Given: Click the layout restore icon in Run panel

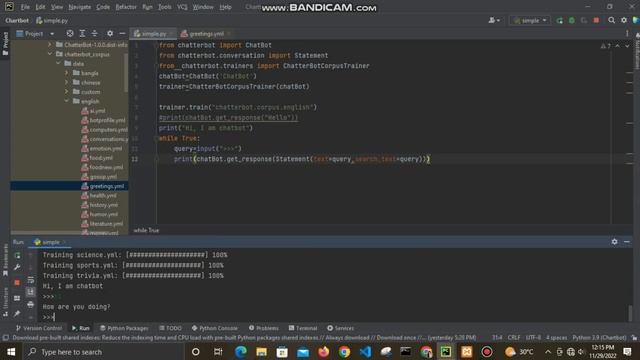Looking at the screenshot, I should point(17,298).
